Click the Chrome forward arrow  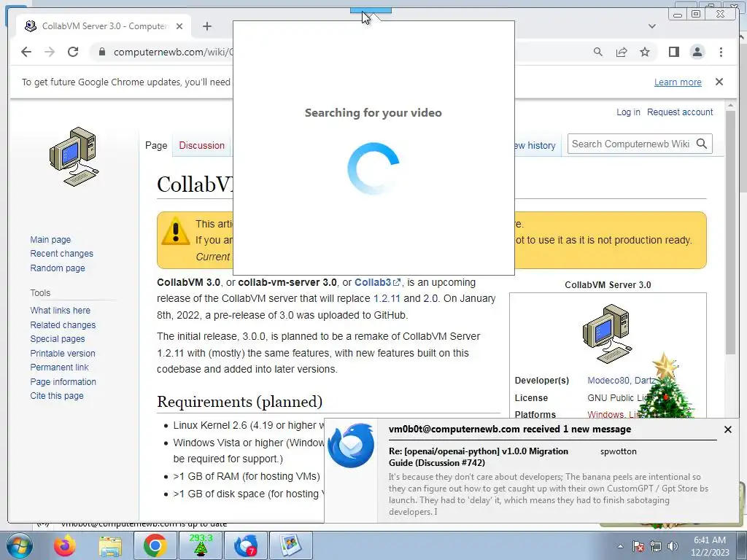(50, 52)
